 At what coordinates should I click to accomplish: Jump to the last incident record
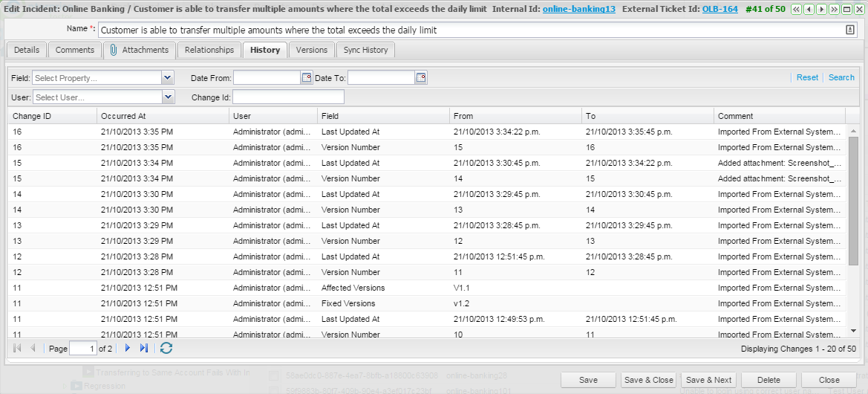[x=834, y=10]
